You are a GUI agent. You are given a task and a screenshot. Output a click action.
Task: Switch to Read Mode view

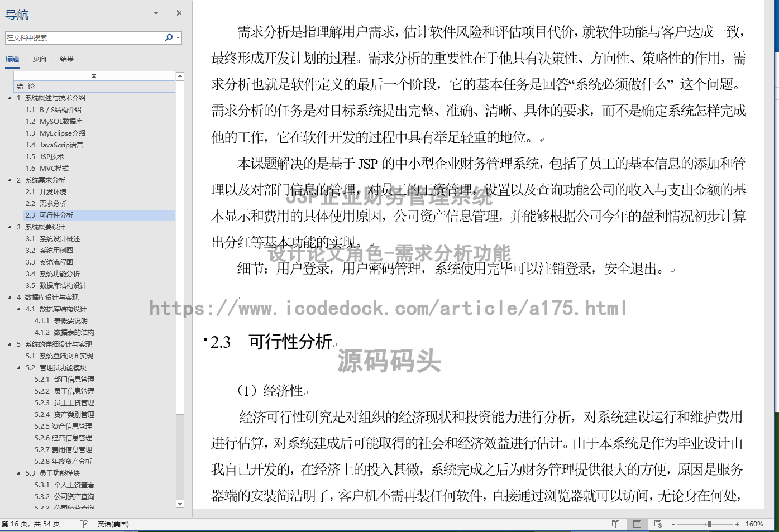point(616,524)
